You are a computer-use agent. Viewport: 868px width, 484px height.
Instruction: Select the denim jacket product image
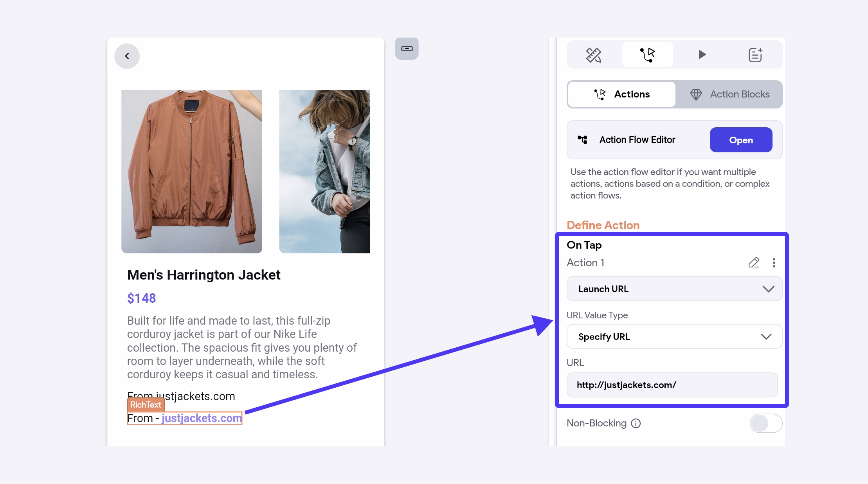click(324, 172)
